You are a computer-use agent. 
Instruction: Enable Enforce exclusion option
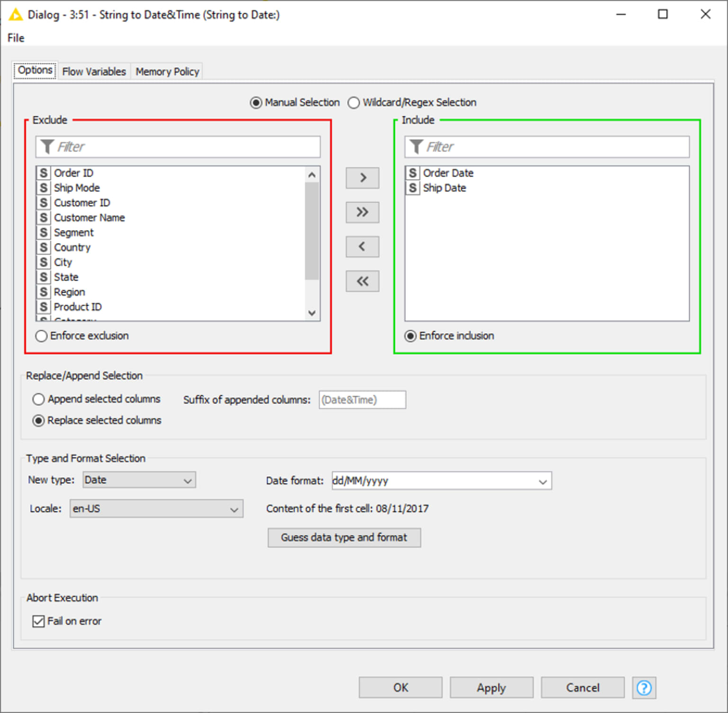point(41,336)
